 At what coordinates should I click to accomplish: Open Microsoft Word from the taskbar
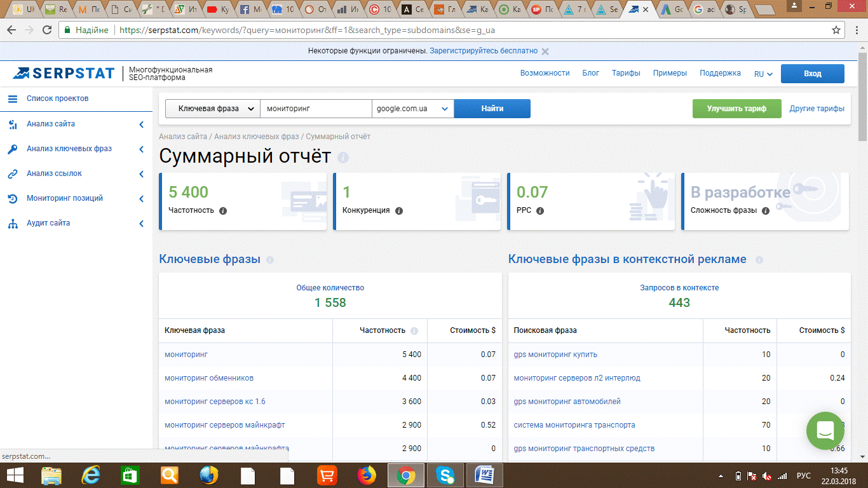pyautogui.click(x=485, y=475)
